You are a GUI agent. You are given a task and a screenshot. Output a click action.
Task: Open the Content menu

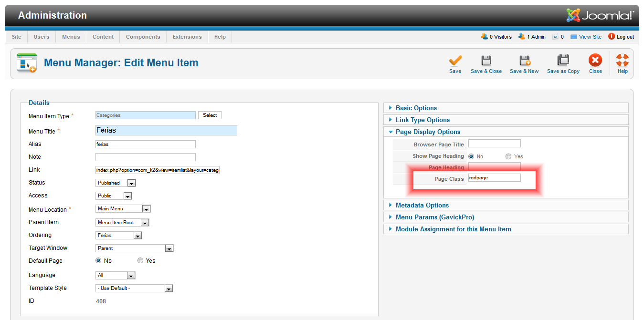(103, 37)
